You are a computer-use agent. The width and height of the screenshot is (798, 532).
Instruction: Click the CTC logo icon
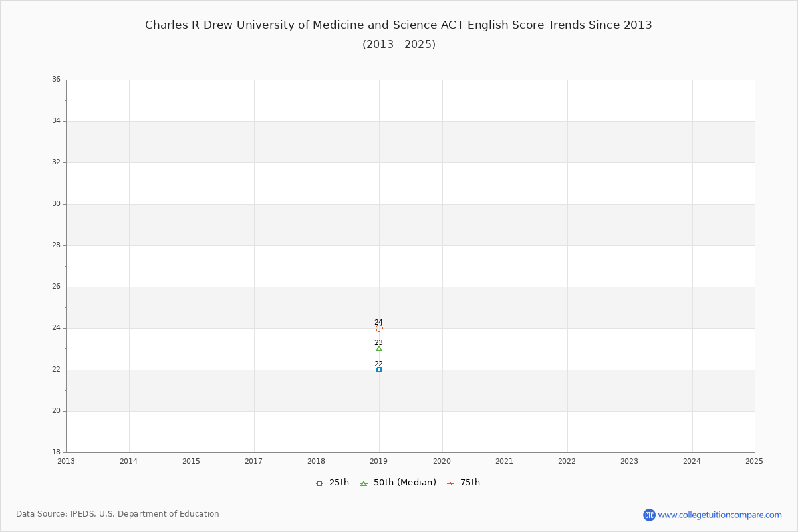click(649, 515)
